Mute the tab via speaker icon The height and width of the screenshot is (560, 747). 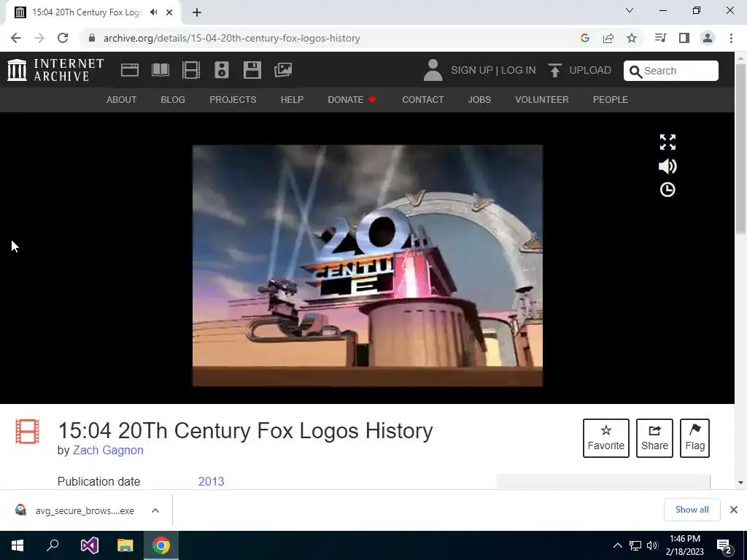pos(153,12)
